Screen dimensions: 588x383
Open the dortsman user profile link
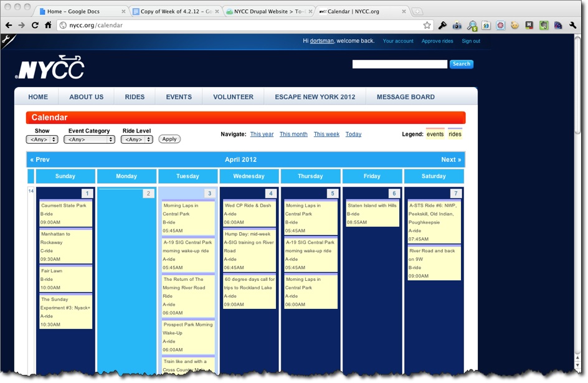pos(321,41)
